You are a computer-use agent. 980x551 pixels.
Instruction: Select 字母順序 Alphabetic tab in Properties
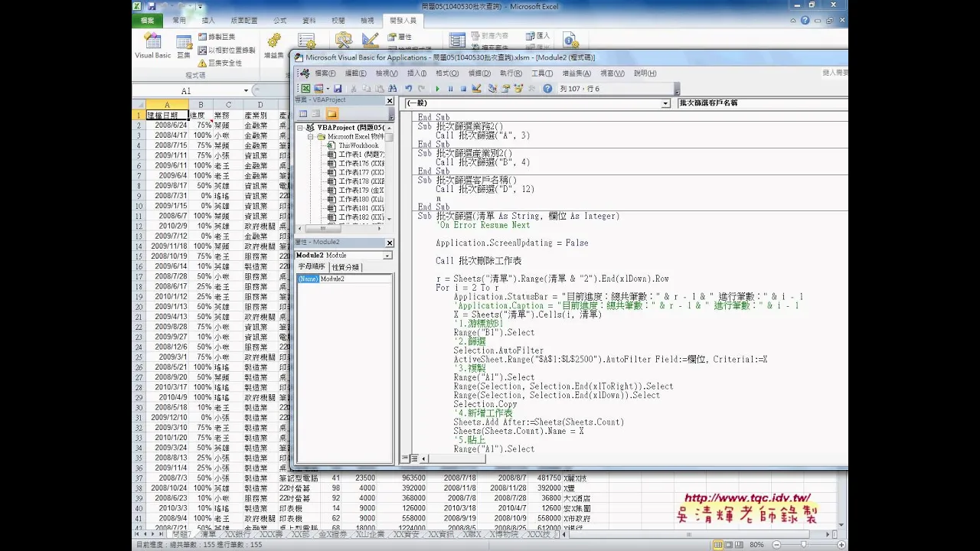(311, 267)
